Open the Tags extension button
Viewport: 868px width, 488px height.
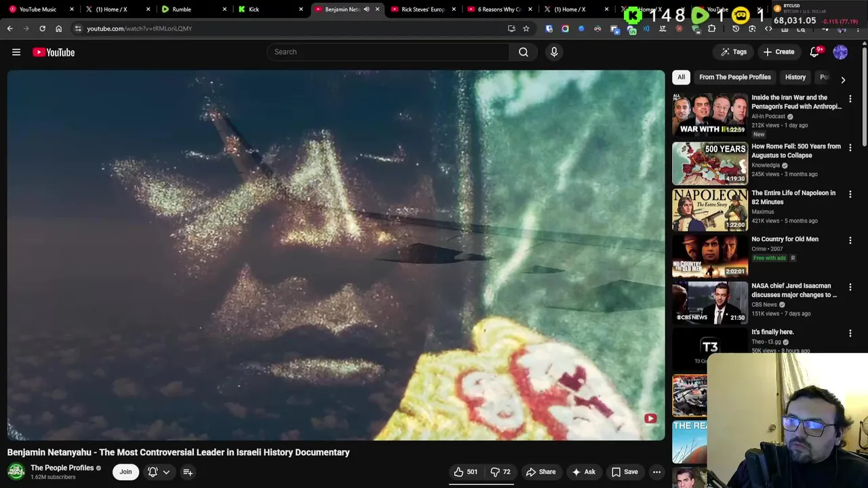734,52
